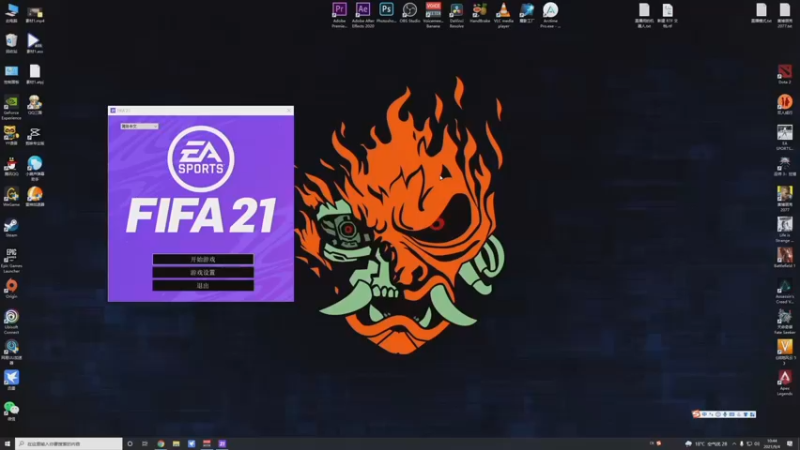Open Game Settings in the FIFA 21 launcher

click(203, 272)
